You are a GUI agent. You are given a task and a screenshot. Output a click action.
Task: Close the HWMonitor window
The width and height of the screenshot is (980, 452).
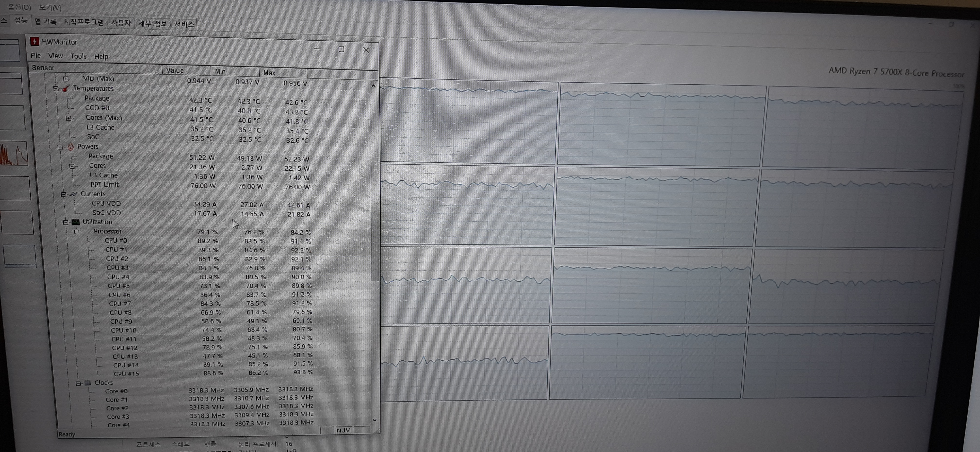coord(366,50)
